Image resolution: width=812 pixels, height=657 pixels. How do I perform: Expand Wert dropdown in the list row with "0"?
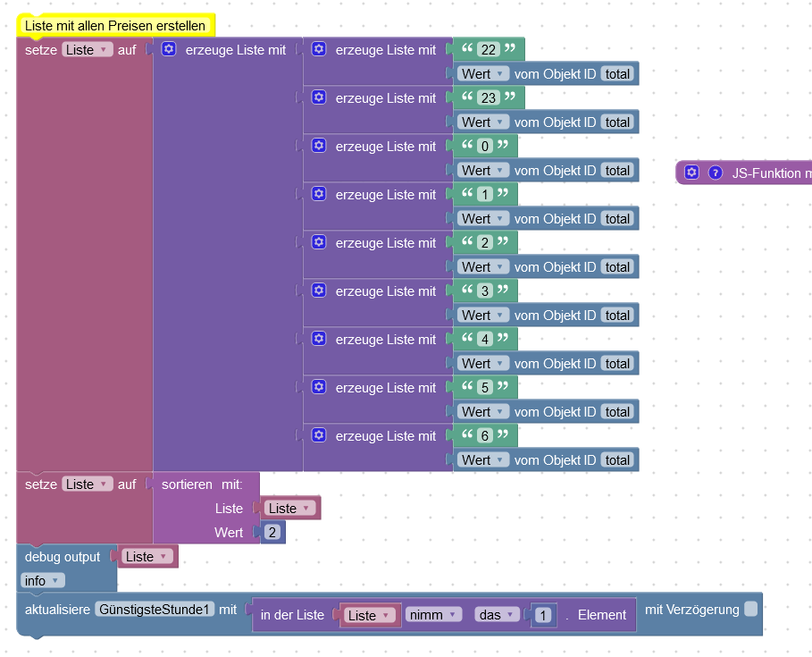click(x=482, y=171)
